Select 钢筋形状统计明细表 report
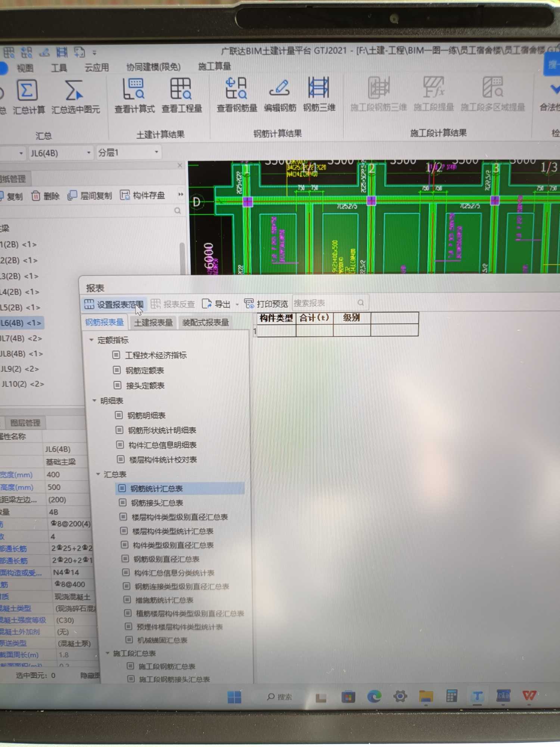560x747 pixels. [x=156, y=430]
